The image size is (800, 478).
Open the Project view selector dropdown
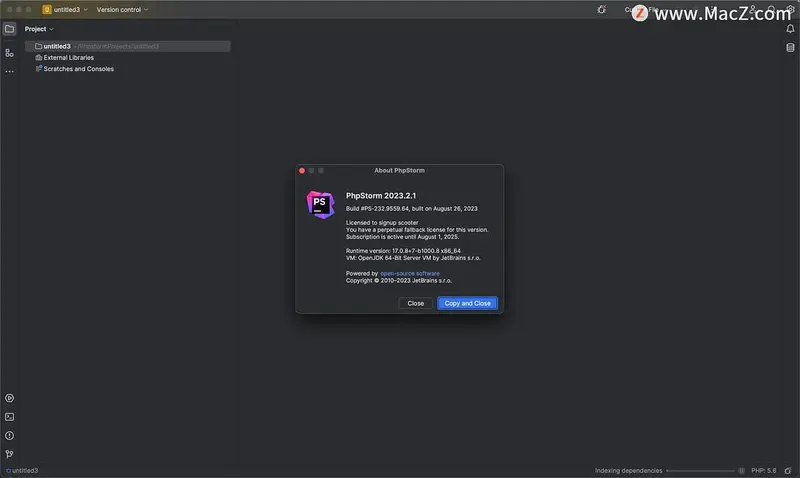coord(39,29)
